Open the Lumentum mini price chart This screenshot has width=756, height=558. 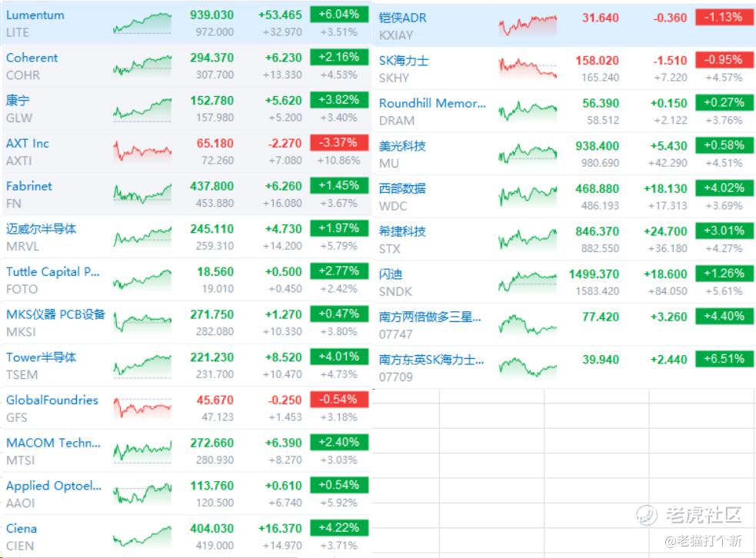click(142, 23)
